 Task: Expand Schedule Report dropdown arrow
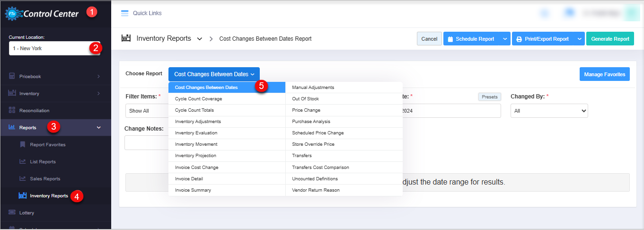pos(504,39)
